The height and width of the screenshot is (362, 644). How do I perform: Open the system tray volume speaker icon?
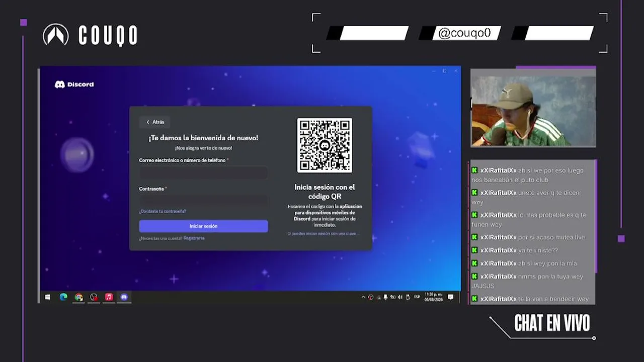tap(400, 297)
